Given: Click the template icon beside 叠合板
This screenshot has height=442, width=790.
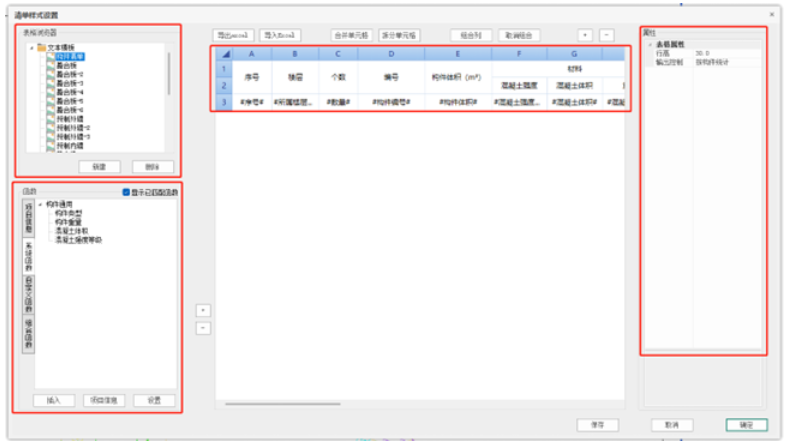Looking at the screenshot, I should point(50,66).
